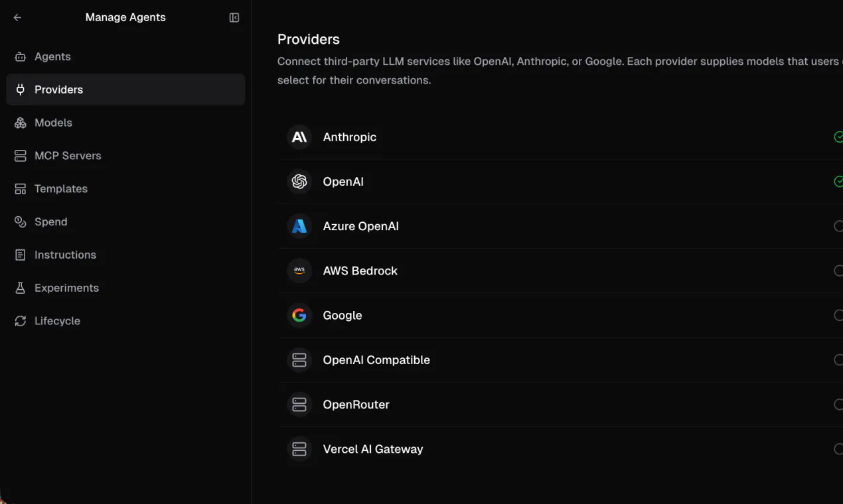Click the OpenAI Compatible server icon
The width and height of the screenshot is (843, 504).
[299, 360]
